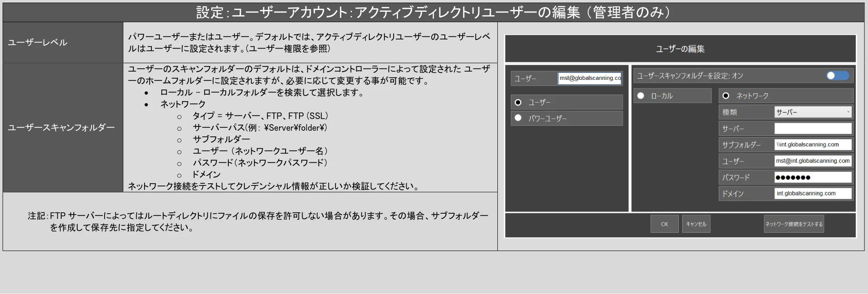Select the ユーザー radio button under user level

coord(518,102)
